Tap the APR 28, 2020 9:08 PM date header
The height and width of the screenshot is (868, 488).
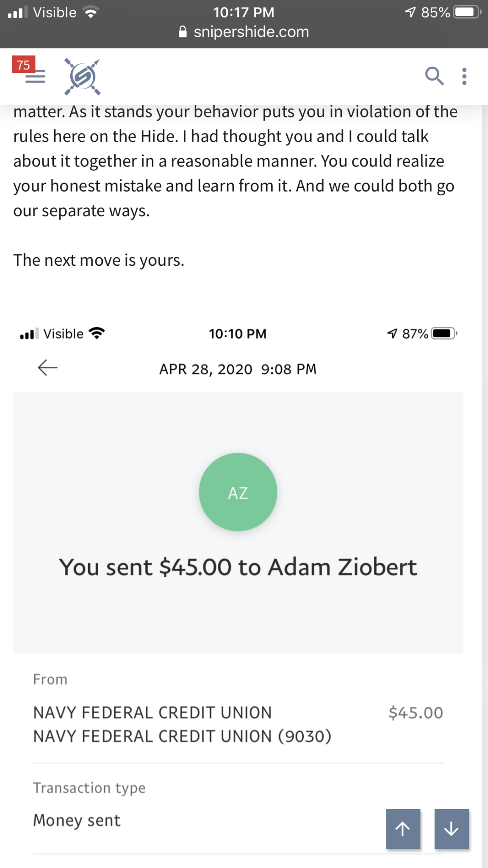238,369
